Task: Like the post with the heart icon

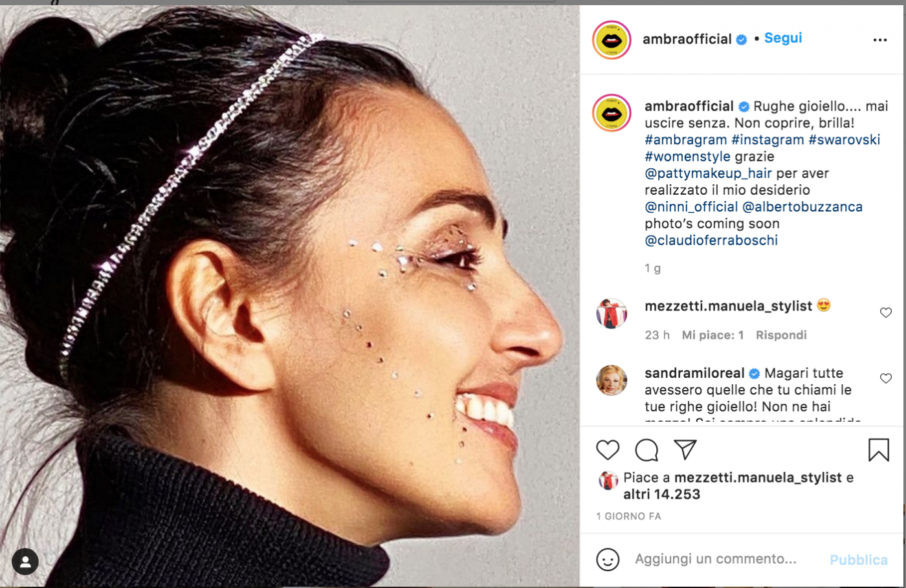Action: (608, 450)
